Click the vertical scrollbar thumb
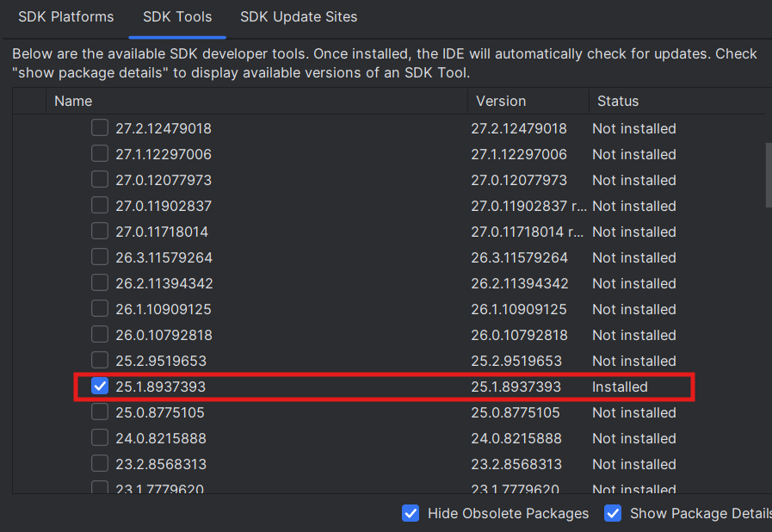Image resolution: width=772 pixels, height=532 pixels. pos(768,175)
